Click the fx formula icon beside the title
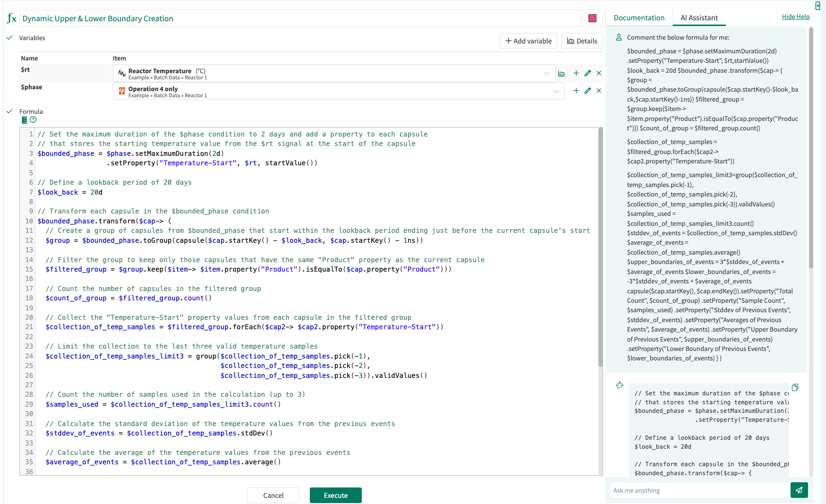 pos(12,18)
